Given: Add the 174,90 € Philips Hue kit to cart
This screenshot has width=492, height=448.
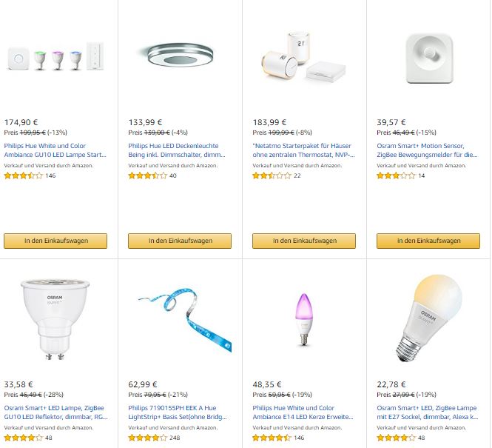Looking at the screenshot, I should tap(55, 241).
